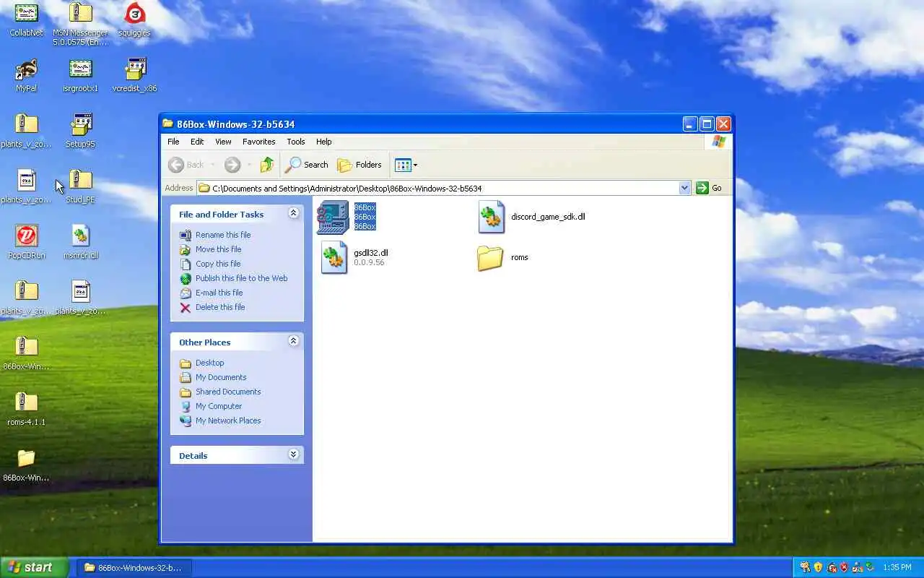This screenshot has height=578, width=924.
Task: Click the roms folder name text
Action: click(519, 257)
